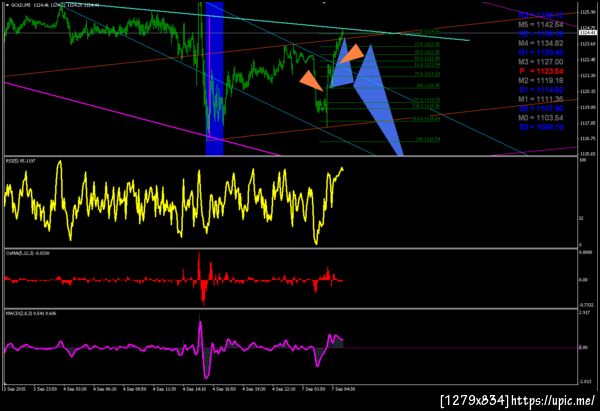
Task: Select the M3 = 1127.00 level text
Action: tap(541, 62)
